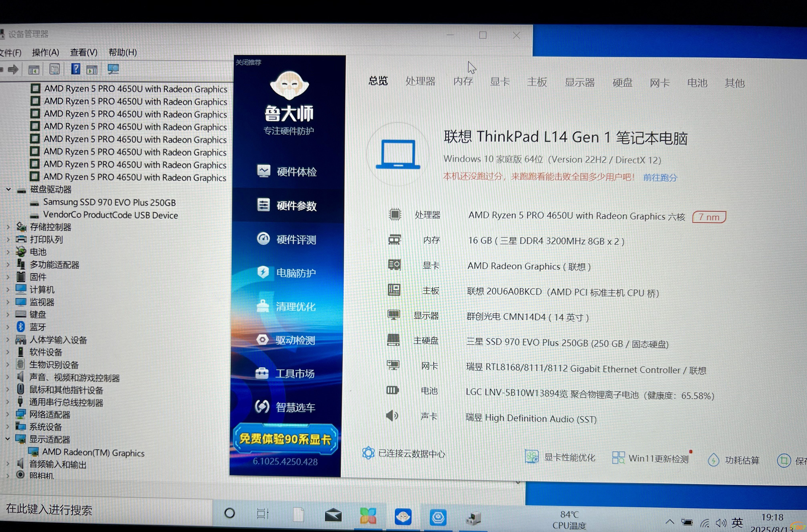
Task: Click the volume icon in system tray
Action: 720,523
